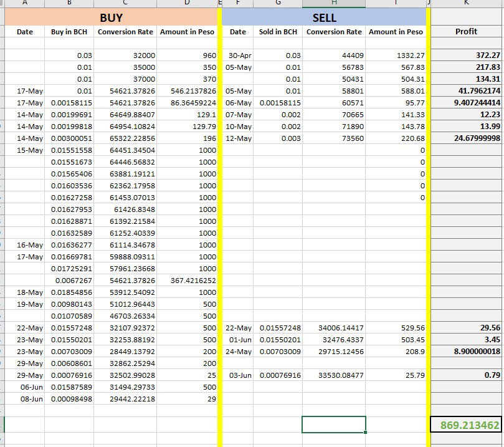504x447 pixels.
Task: Select buy rate cell 59888.09311
Action: (x=125, y=257)
